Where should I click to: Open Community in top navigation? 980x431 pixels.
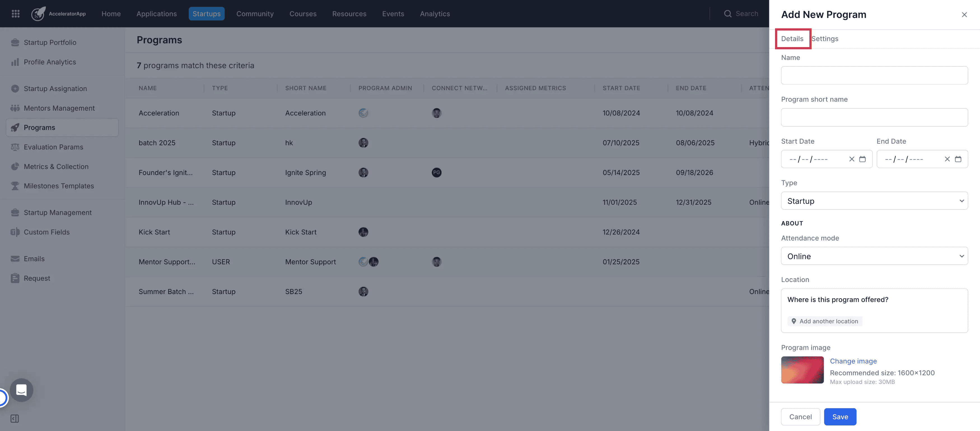coord(255,14)
